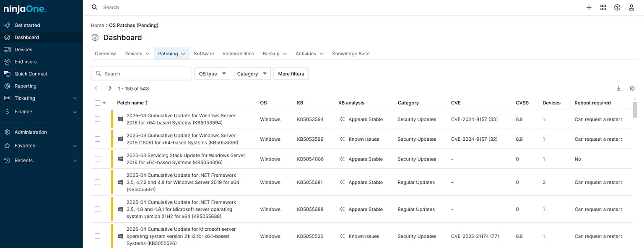Open the app grid switcher icon
The image size is (644, 248).
(x=603, y=7)
